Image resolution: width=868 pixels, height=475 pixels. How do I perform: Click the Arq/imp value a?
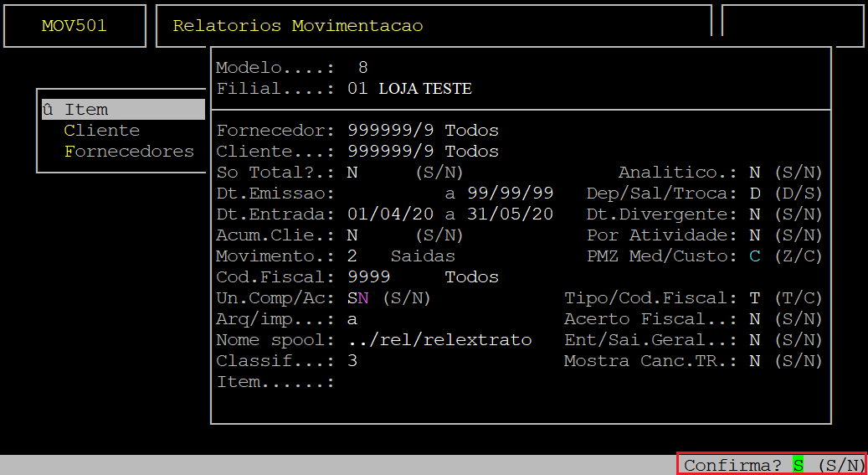click(352, 319)
